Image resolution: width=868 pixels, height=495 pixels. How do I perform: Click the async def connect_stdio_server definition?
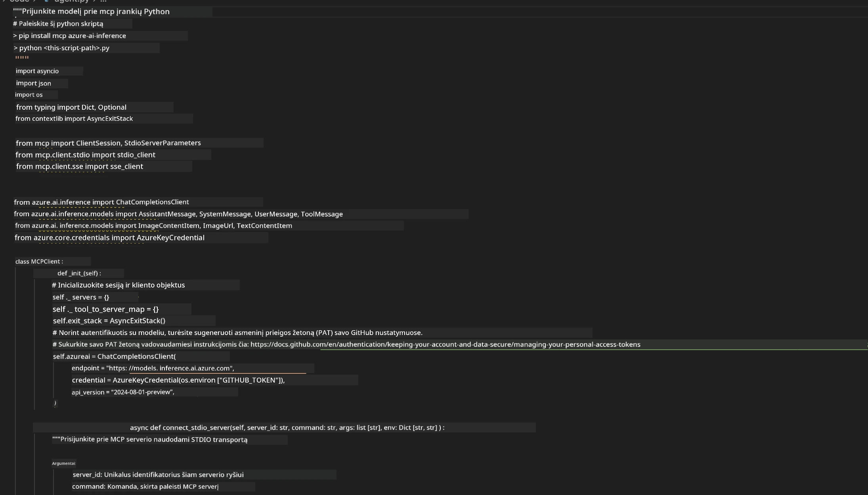coord(287,428)
